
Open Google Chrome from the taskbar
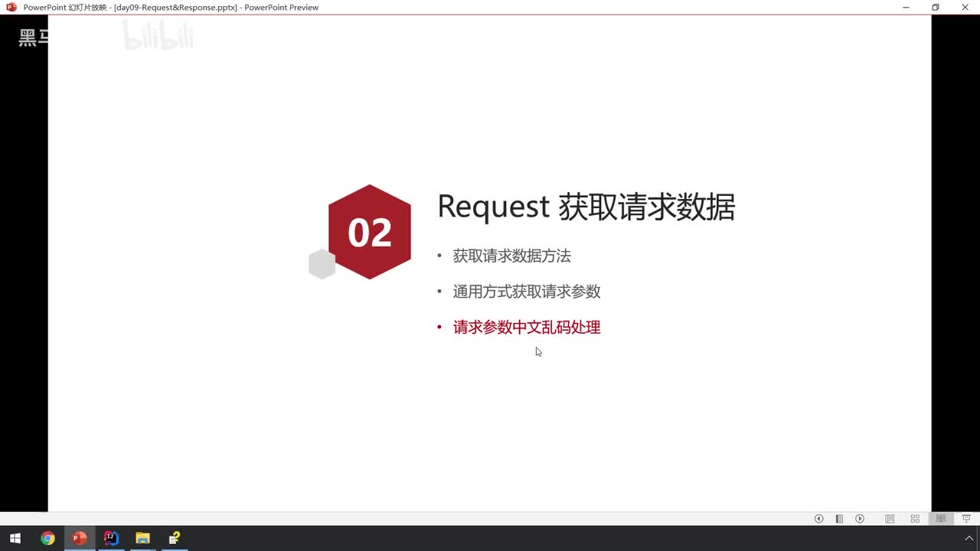[47, 538]
